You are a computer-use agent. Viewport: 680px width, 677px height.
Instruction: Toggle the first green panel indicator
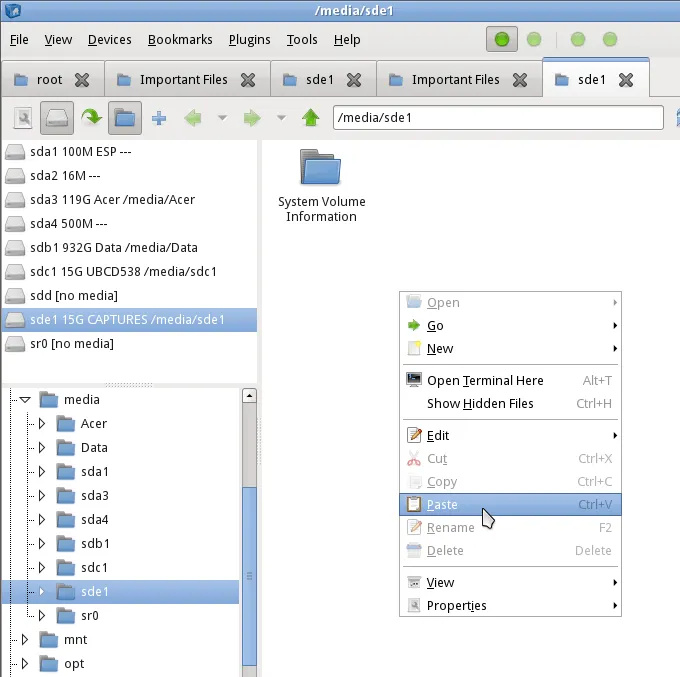point(502,40)
